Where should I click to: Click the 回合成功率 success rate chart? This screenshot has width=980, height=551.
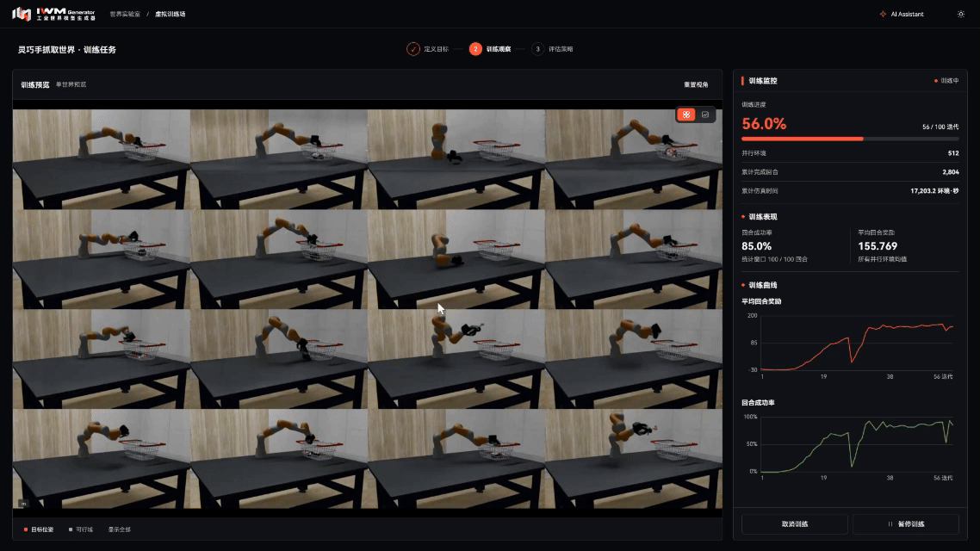pos(850,444)
